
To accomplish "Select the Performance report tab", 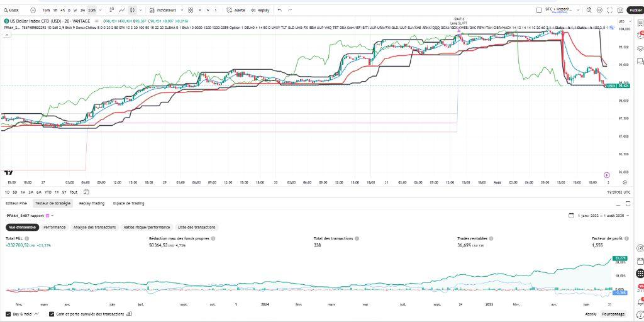I will (x=55, y=227).
